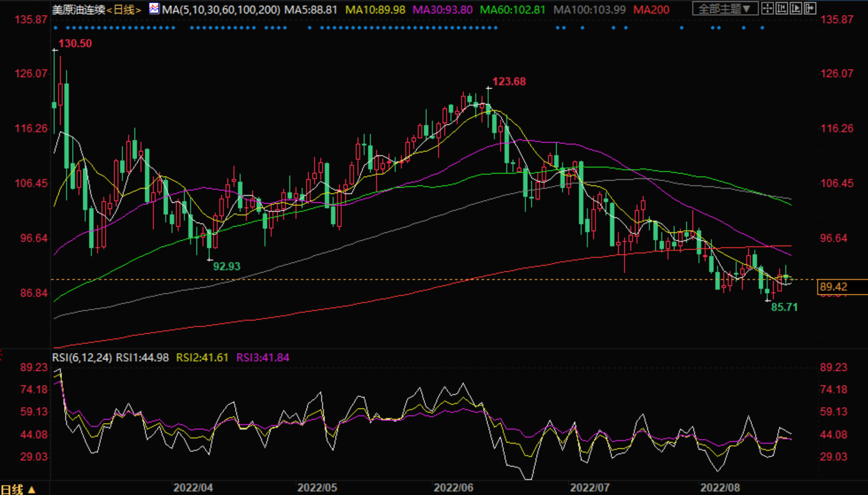Click the MA200 legend label in red
The image size is (868, 495).
[x=651, y=9]
